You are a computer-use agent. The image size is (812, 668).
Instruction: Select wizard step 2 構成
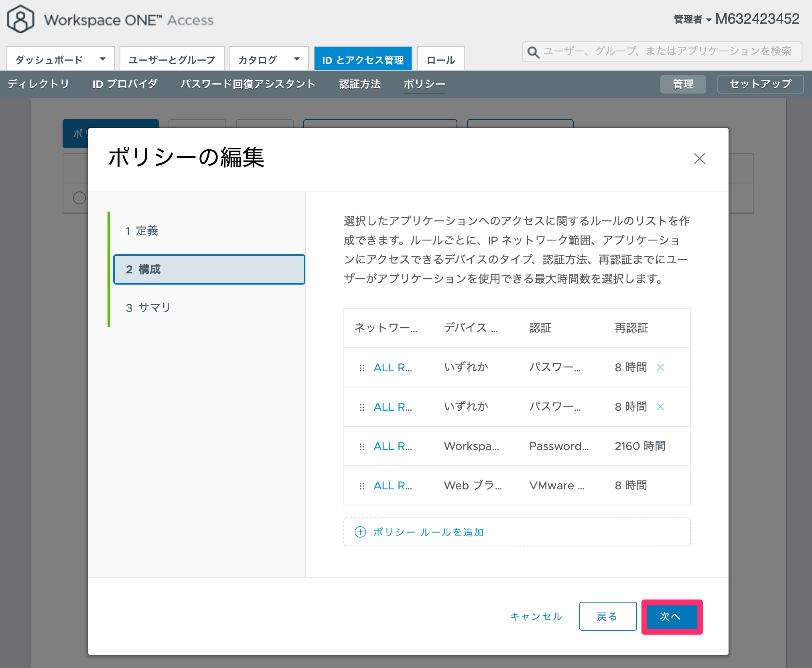[x=209, y=269]
